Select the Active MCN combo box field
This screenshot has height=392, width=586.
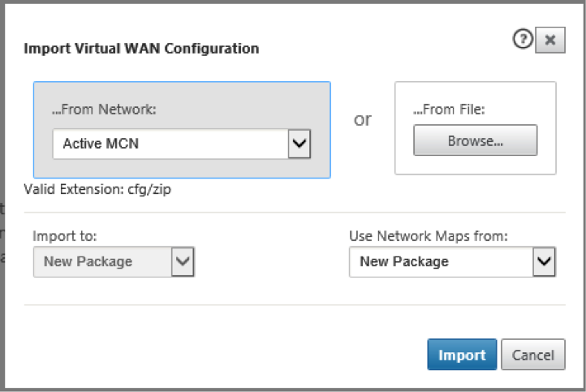182,144
